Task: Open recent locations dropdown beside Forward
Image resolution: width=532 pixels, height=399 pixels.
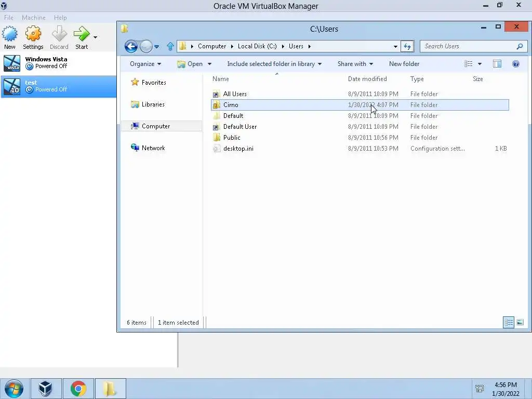Action: coord(157,47)
